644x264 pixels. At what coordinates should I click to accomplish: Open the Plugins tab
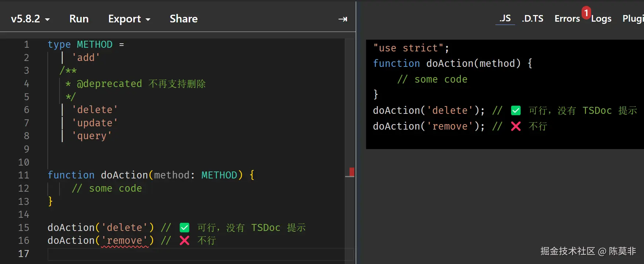pyautogui.click(x=633, y=19)
